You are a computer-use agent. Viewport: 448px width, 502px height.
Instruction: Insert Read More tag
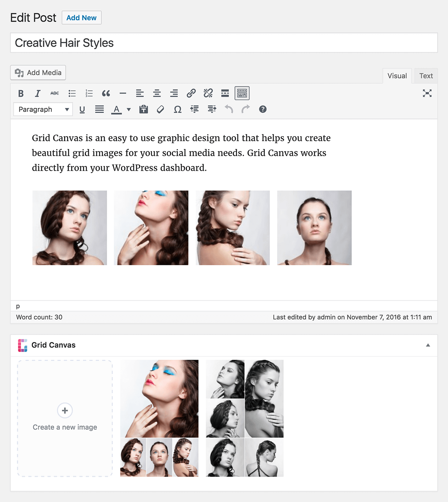225,93
